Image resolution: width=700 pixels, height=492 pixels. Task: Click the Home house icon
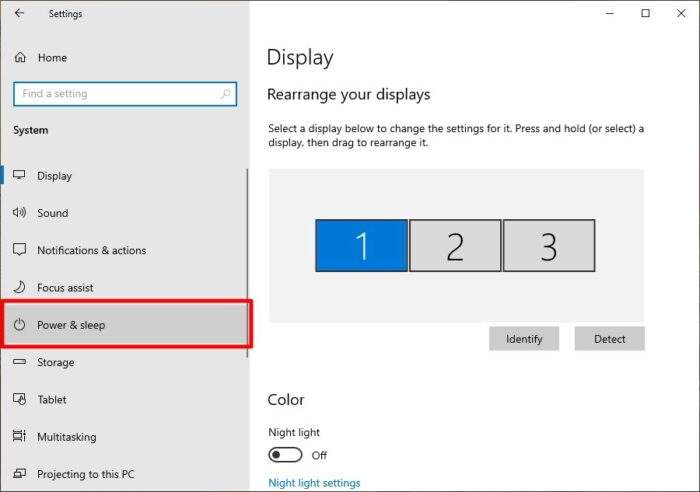click(20, 58)
